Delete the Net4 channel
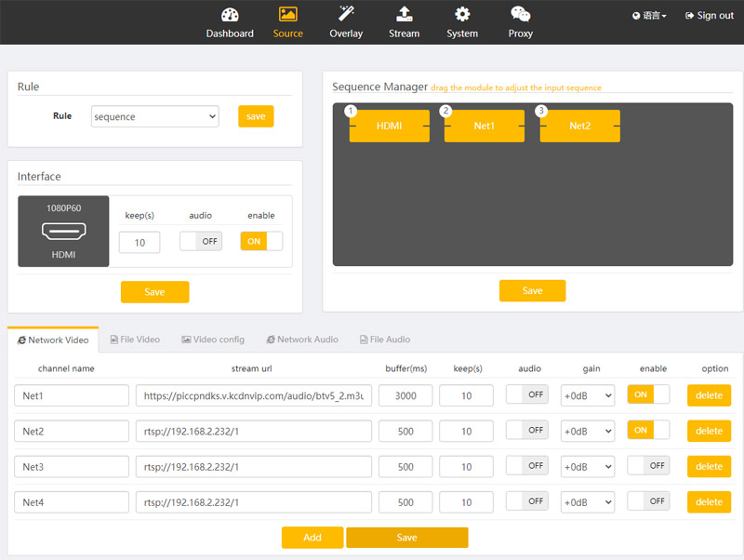Viewport: 744px width, 560px height. point(709,502)
